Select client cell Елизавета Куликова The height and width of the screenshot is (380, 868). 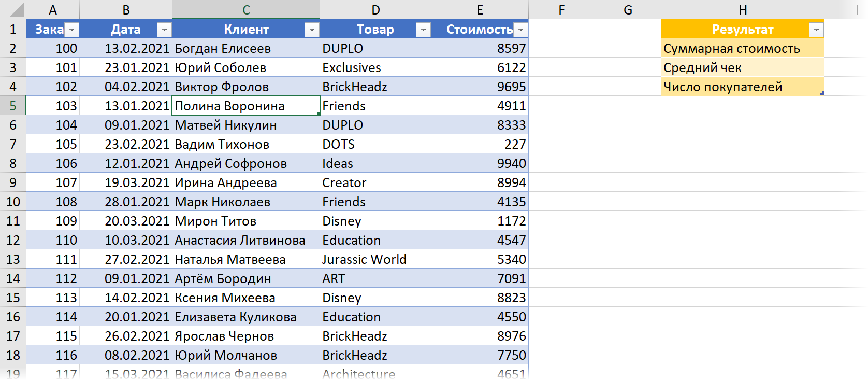coord(246,317)
